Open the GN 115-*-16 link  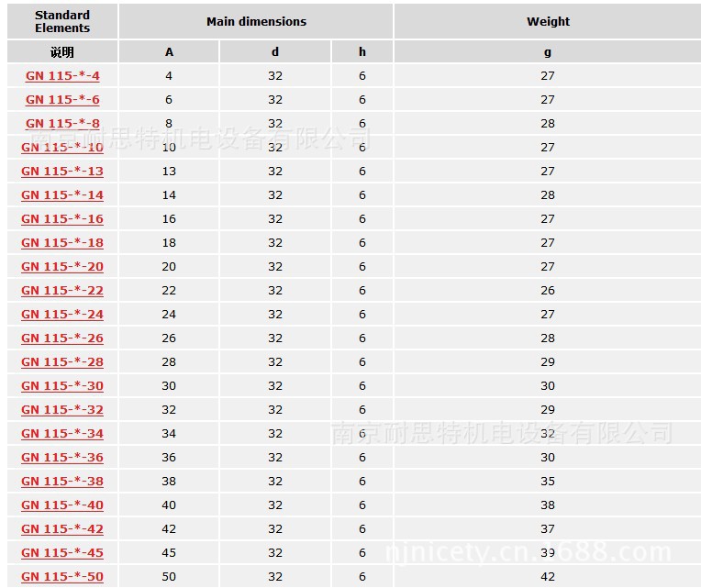[x=62, y=219]
